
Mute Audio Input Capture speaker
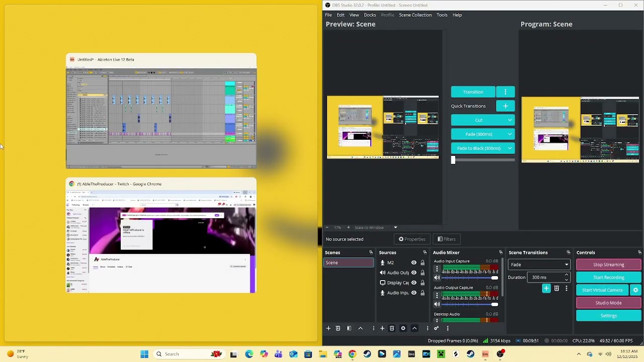click(x=437, y=278)
